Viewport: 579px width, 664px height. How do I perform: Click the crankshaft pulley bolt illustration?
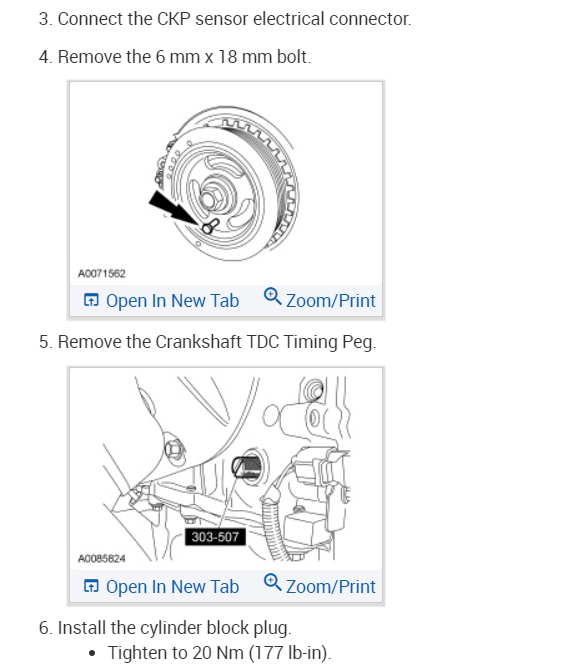point(226,183)
